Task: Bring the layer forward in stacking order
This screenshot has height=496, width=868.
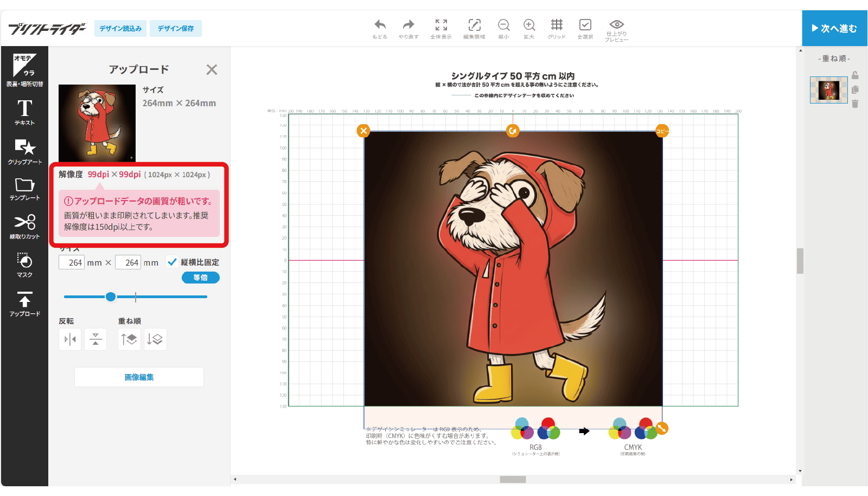Action: (129, 339)
